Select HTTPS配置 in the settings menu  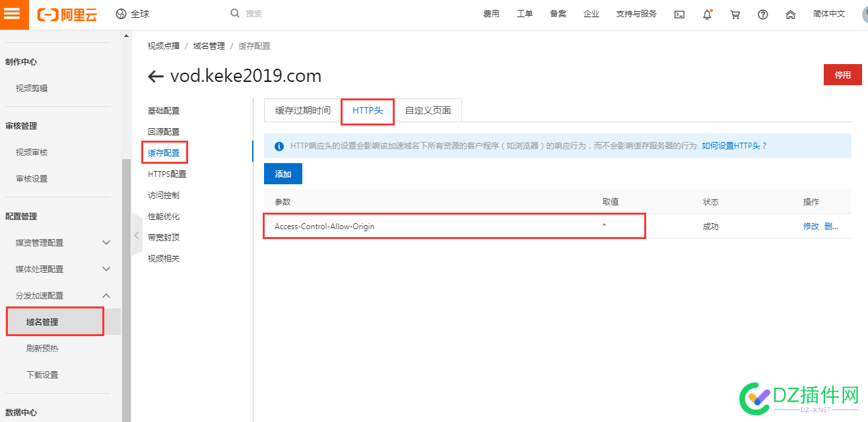167,174
